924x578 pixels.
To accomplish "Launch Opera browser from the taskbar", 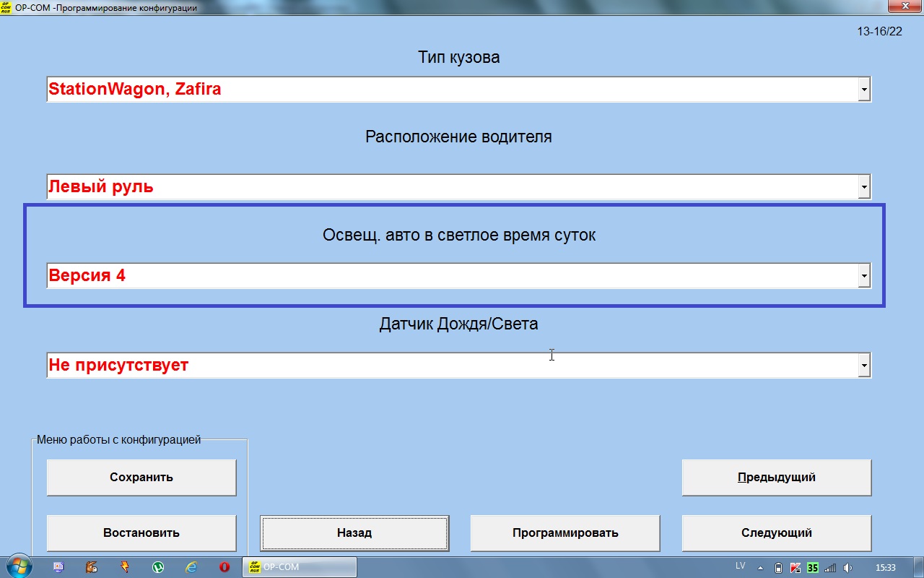I will (225, 568).
